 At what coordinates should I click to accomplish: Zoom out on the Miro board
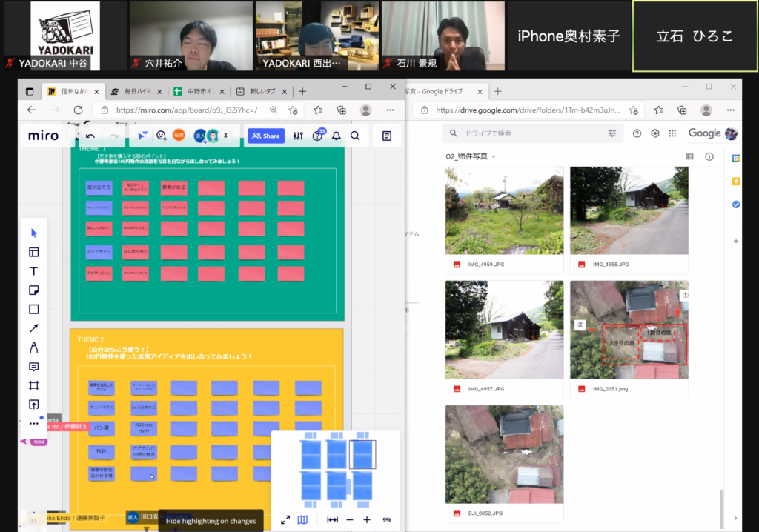pos(350,520)
